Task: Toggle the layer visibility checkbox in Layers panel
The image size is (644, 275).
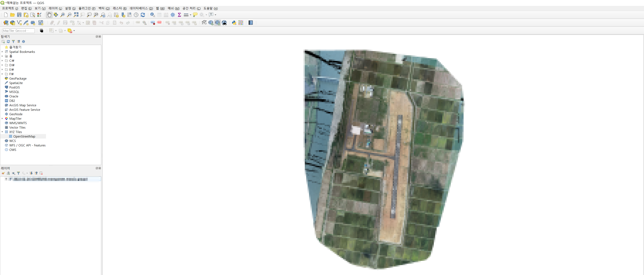Action: pyautogui.click(x=6, y=179)
